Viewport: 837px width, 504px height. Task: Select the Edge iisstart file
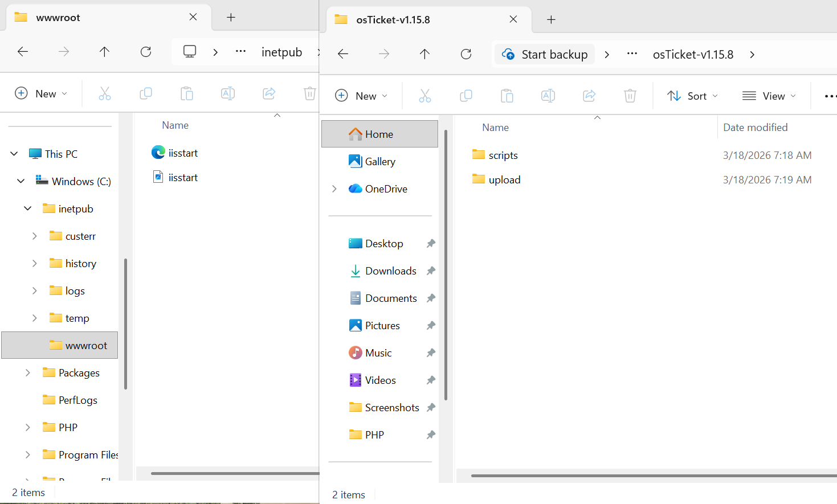[174, 153]
